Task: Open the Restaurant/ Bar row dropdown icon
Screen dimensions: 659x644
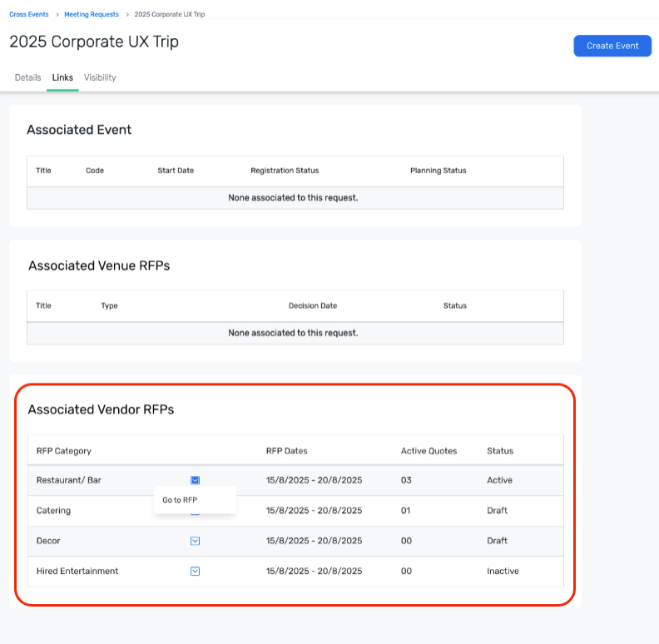Action: click(x=195, y=480)
